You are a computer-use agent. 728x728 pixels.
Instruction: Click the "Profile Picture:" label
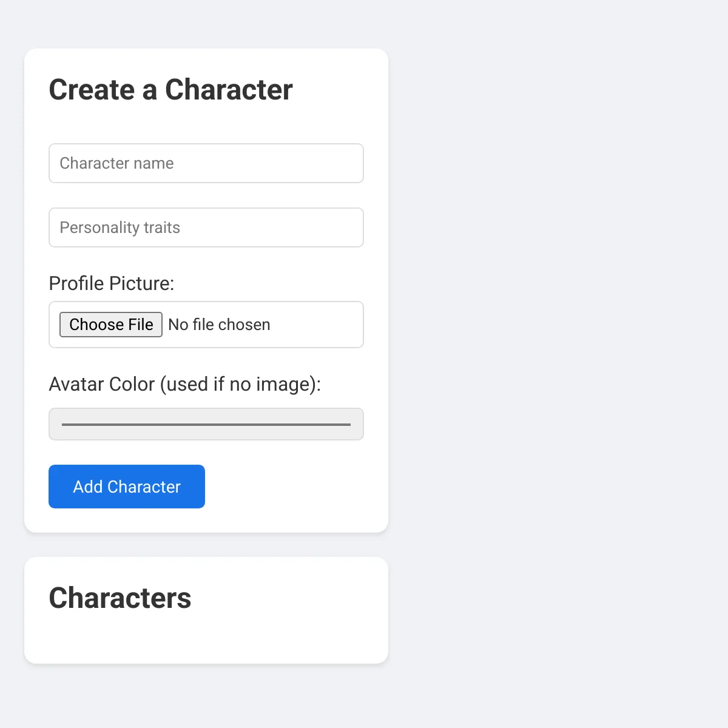[x=112, y=283]
